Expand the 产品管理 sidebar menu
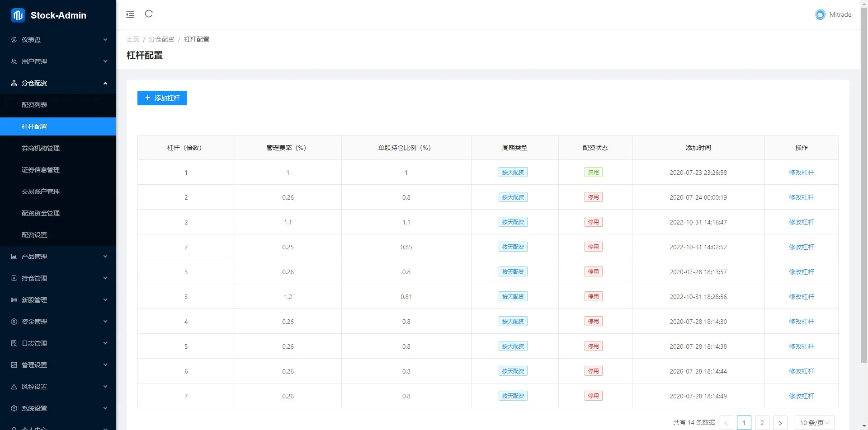 58,257
